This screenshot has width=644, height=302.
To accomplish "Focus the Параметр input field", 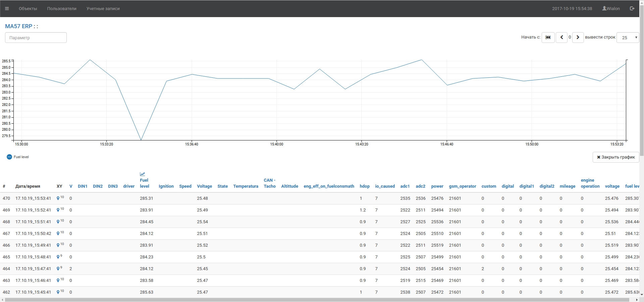I will point(36,38).
